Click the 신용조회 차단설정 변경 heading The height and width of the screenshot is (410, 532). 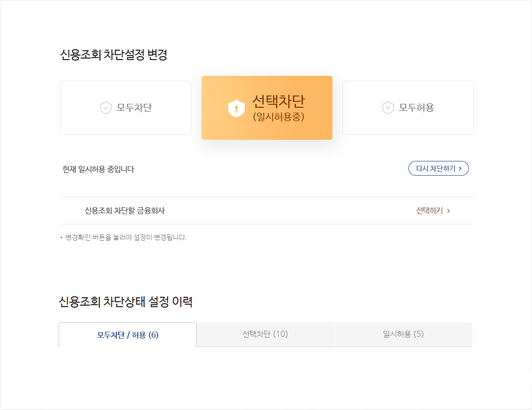(114, 55)
